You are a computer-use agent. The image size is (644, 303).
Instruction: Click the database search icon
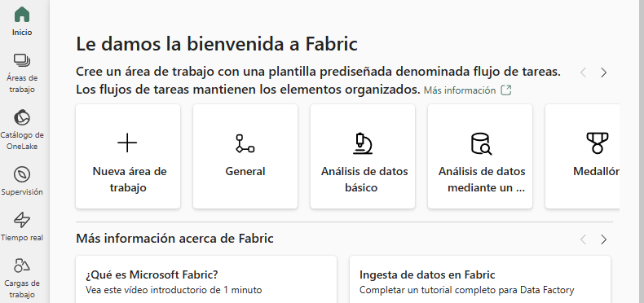(480, 143)
